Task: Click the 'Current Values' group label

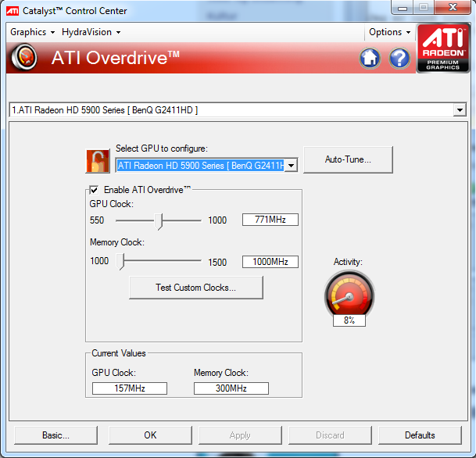Action: pyautogui.click(x=119, y=353)
